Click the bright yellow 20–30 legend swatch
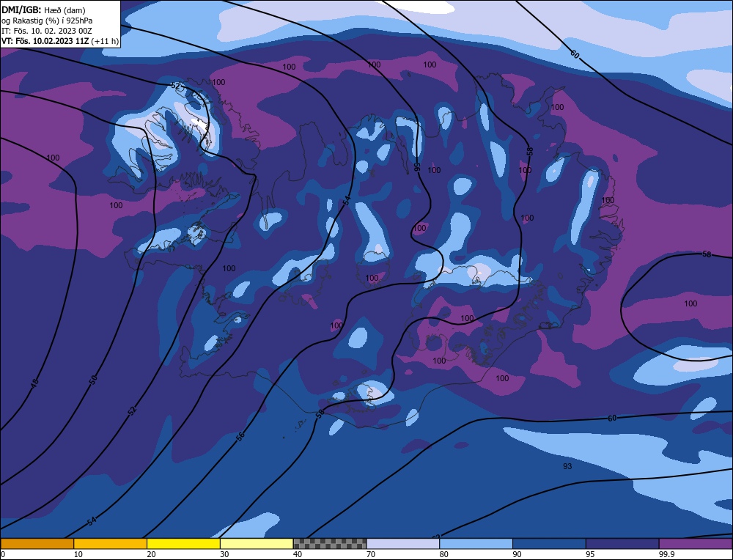The height and width of the screenshot is (560, 733). point(183,544)
